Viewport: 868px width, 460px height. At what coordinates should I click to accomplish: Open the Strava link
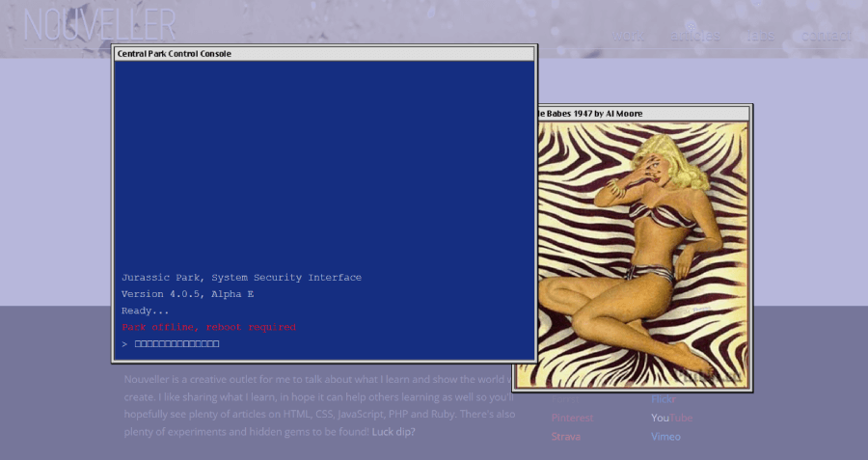coord(566,437)
